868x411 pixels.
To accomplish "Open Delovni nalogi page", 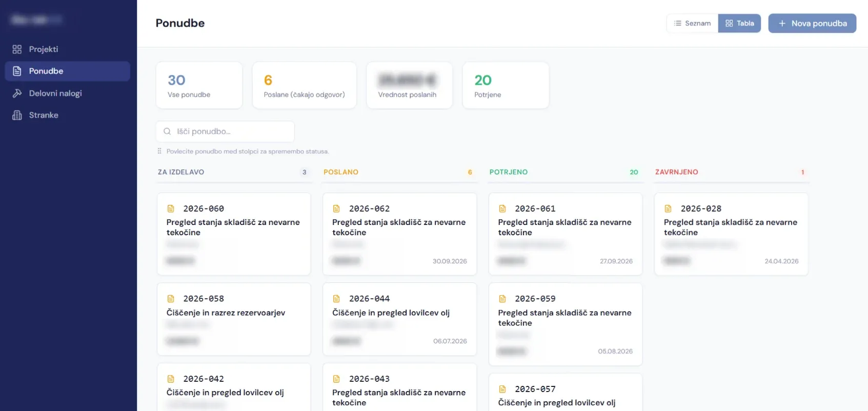I will coord(68,93).
